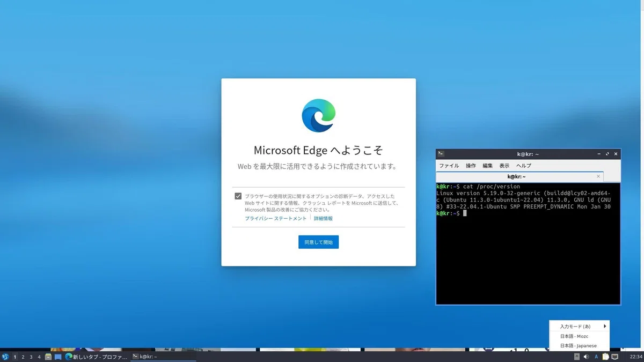Switch to the k@kr: ~ taskbar window
The width and height of the screenshot is (644, 362).
click(163, 357)
